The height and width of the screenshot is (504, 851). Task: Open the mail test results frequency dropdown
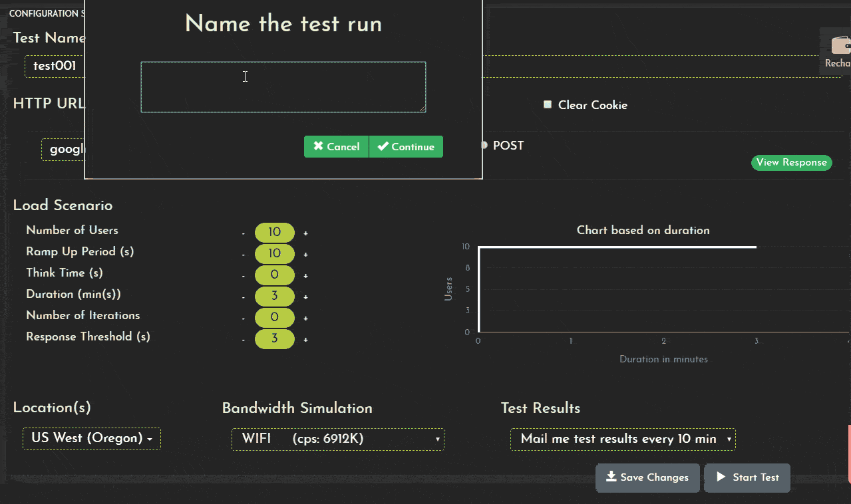coord(621,439)
